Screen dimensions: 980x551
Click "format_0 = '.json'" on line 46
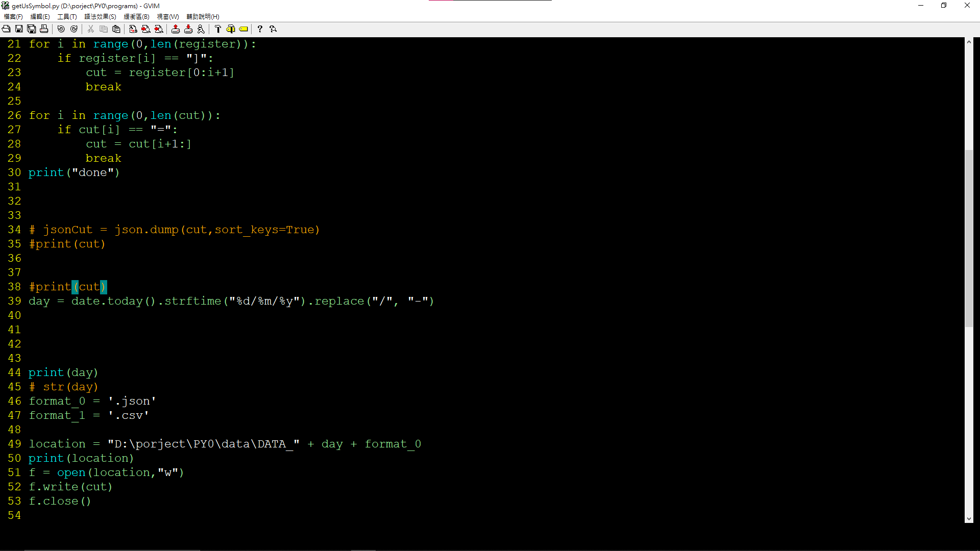[x=92, y=402]
